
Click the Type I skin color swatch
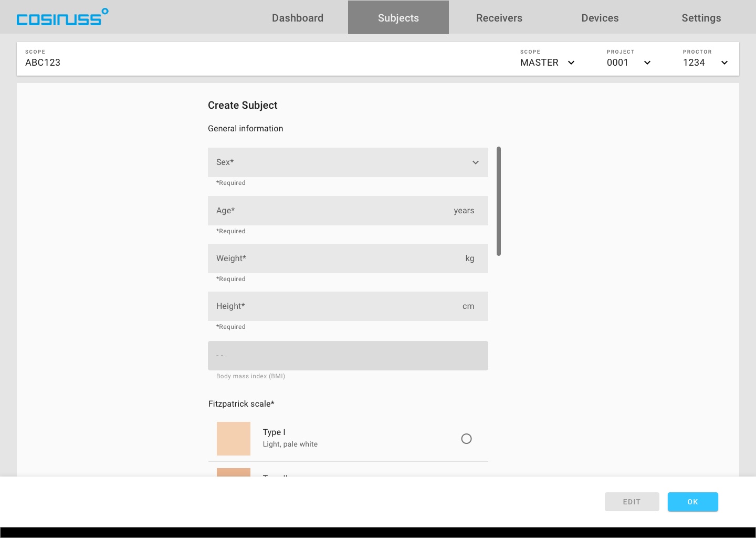[x=234, y=439]
